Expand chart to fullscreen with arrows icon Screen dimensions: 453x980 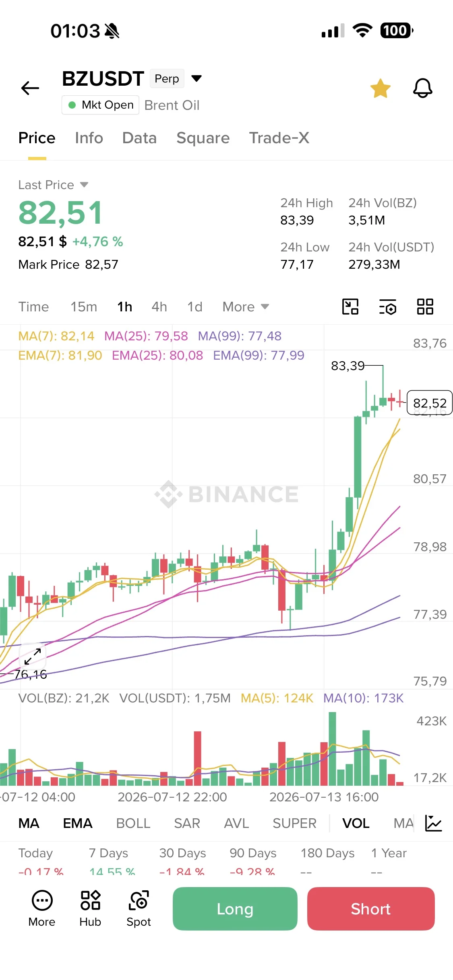[33, 656]
